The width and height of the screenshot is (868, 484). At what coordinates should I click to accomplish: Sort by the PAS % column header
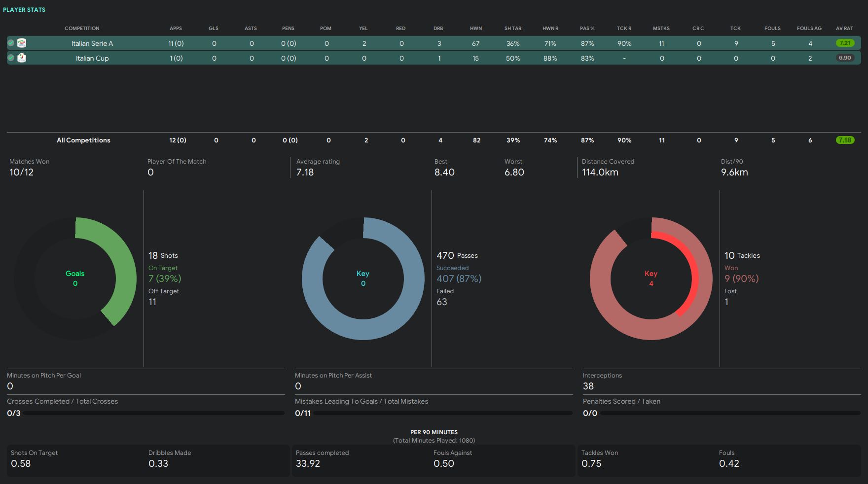587,29
